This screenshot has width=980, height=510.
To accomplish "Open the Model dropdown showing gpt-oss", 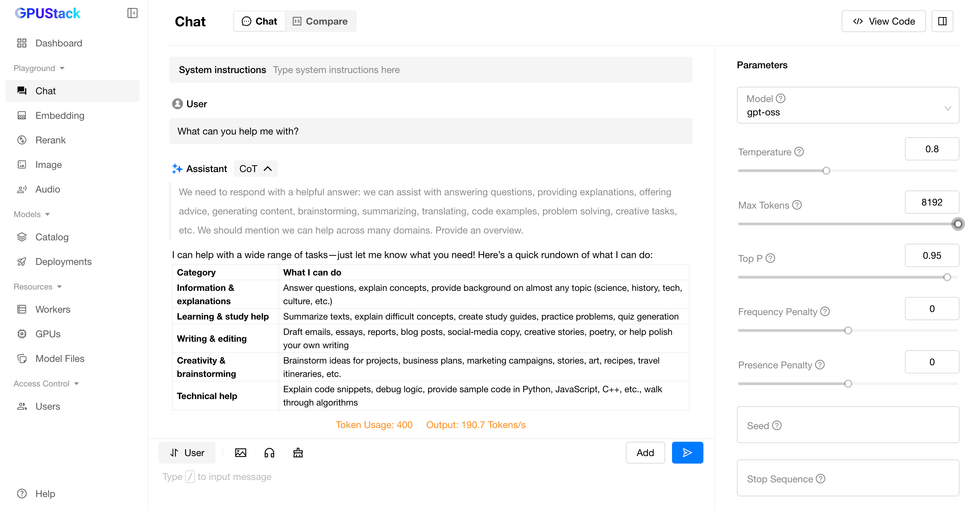I will click(x=848, y=105).
